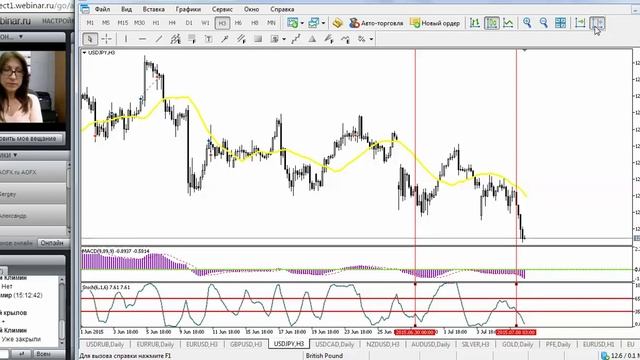Image resolution: width=640 pixels, height=360 pixels.
Task: Switch chart to candlesticks
Action: (491, 23)
